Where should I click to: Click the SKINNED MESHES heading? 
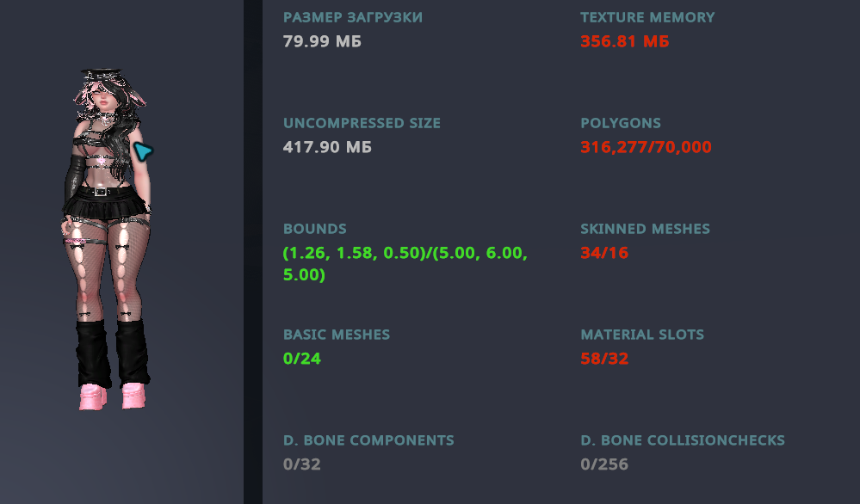(645, 229)
